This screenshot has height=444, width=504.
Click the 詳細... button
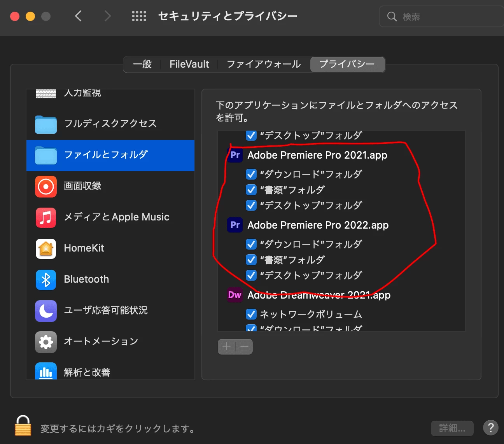pyautogui.click(x=452, y=428)
